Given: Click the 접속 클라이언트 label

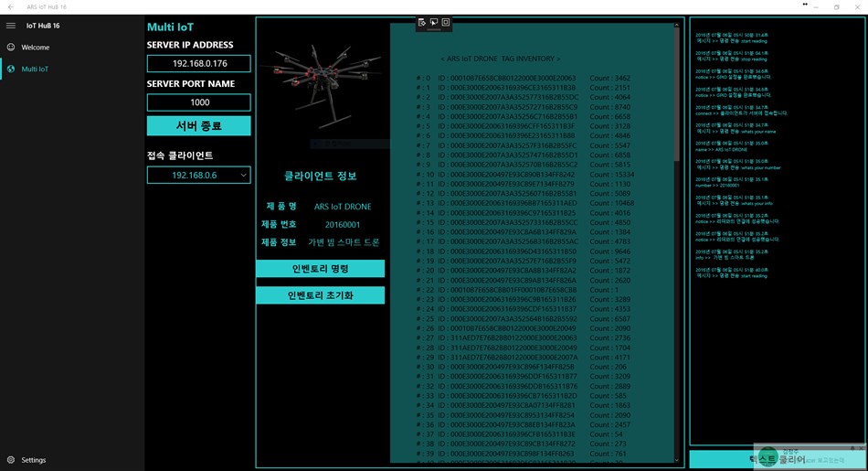Looking at the screenshot, I should pyautogui.click(x=180, y=155).
